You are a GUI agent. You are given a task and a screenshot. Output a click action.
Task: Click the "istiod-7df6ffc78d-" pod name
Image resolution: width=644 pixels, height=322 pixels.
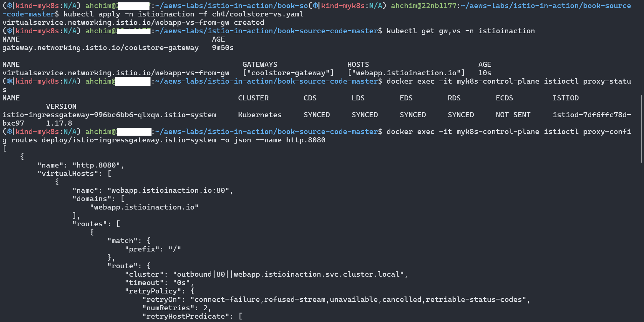point(592,115)
